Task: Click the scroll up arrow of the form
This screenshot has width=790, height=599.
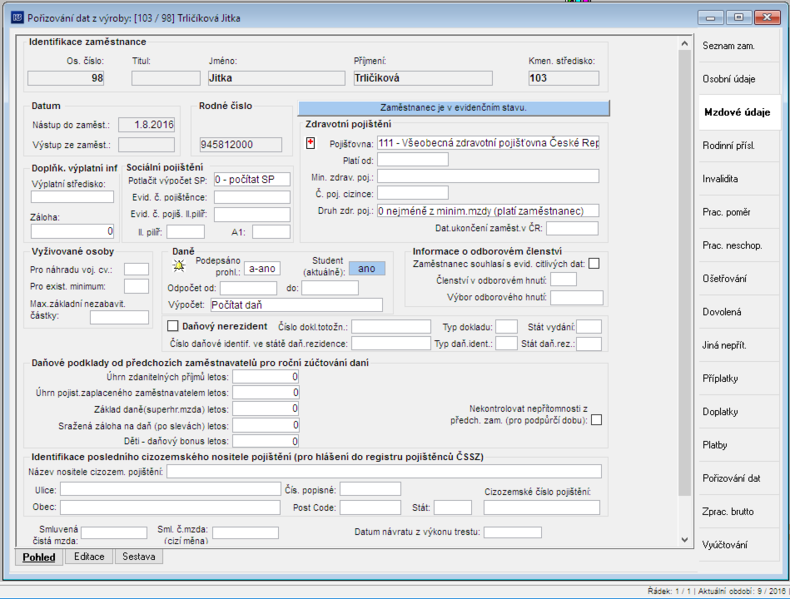Action: 684,44
